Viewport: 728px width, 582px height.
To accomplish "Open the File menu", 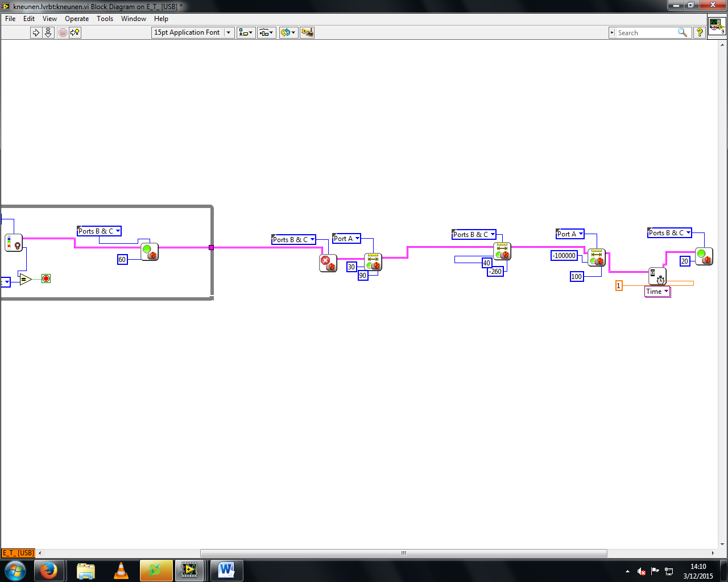I will 10,19.
